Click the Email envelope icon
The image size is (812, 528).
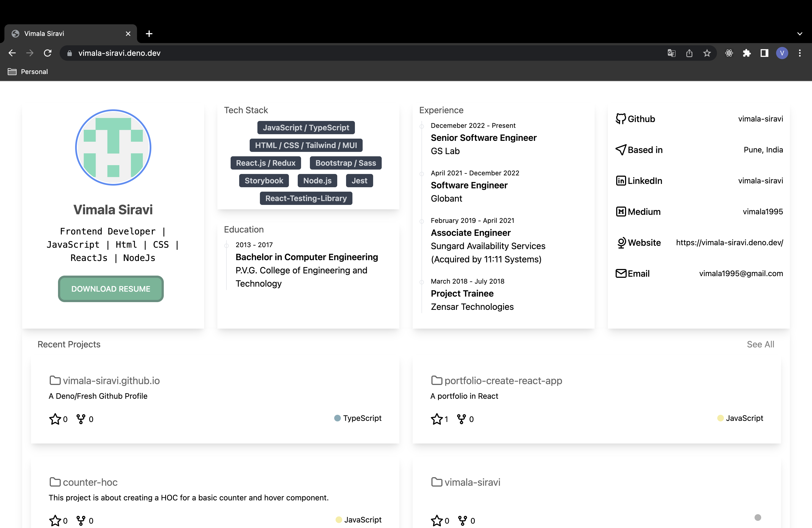(621, 273)
